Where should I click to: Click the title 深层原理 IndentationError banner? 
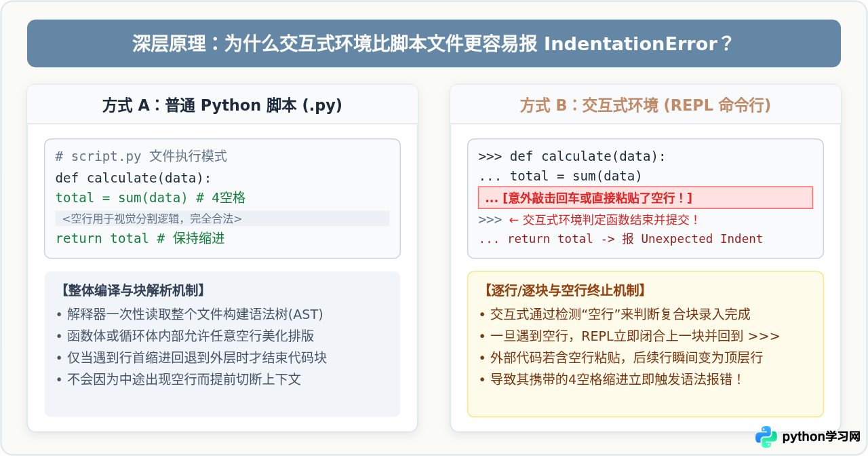click(x=434, y=43)
